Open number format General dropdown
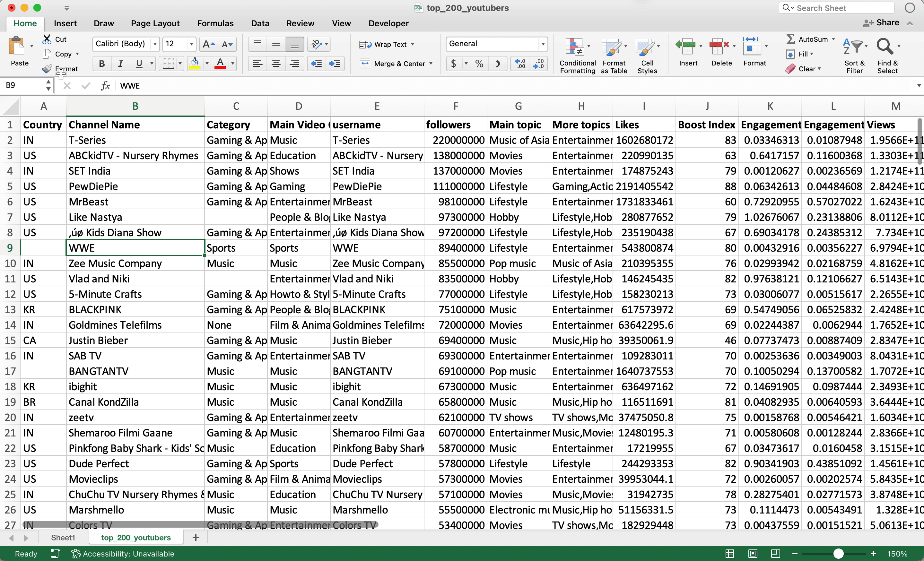This screenshot has width=924, height=561. pyautogui.click(x=543, y=44)
